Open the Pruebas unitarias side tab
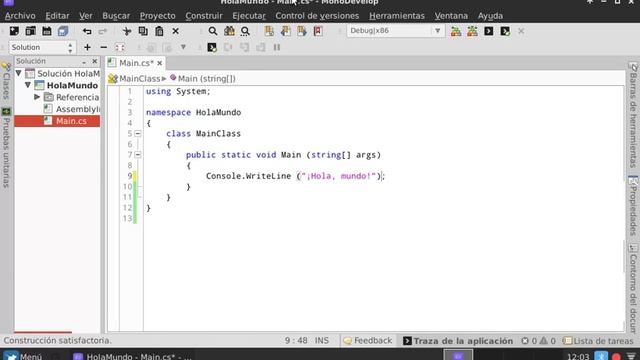 pos(6,148)
